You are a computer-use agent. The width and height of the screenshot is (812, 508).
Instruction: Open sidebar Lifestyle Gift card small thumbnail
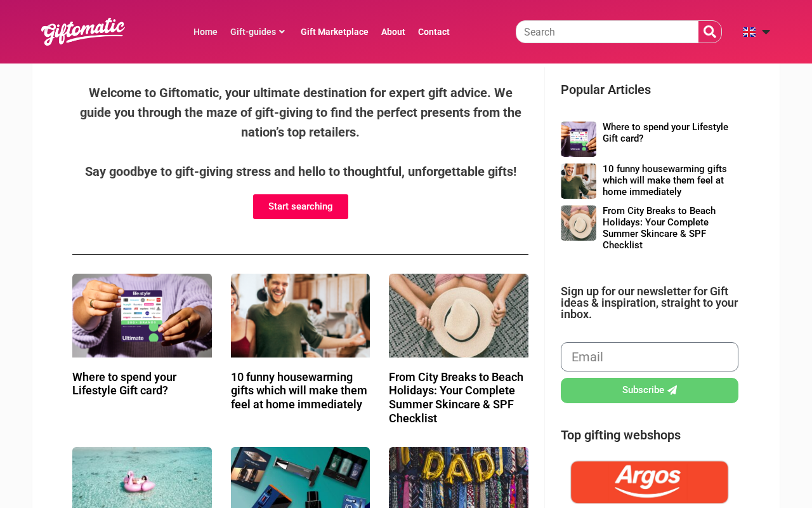coord(579,139)
